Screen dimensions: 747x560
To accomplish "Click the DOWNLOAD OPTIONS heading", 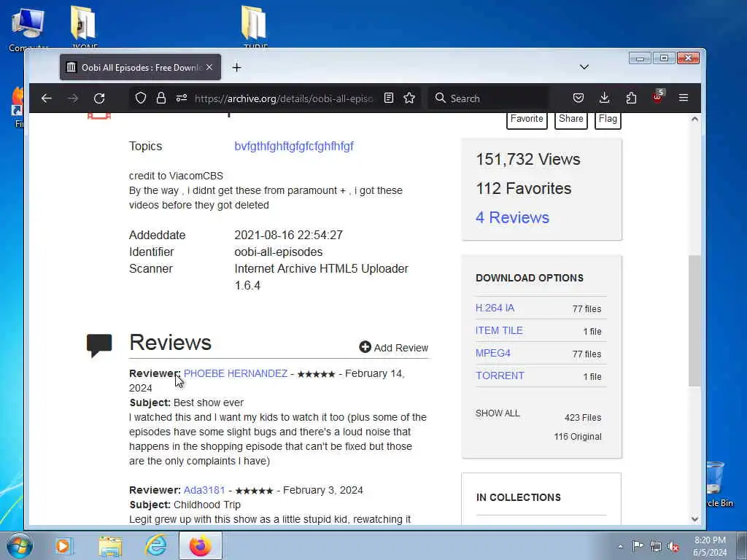I will 530,278.
